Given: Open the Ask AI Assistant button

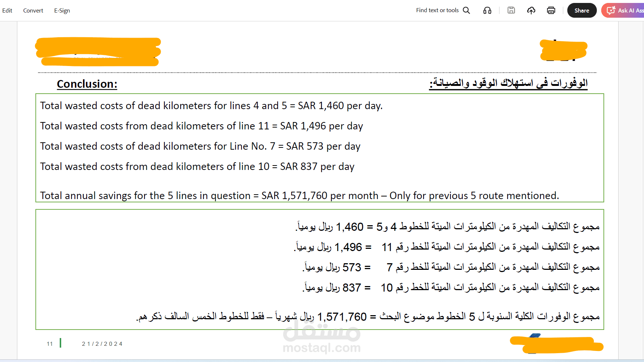Looking at the screenshot, I should point(623,10).
